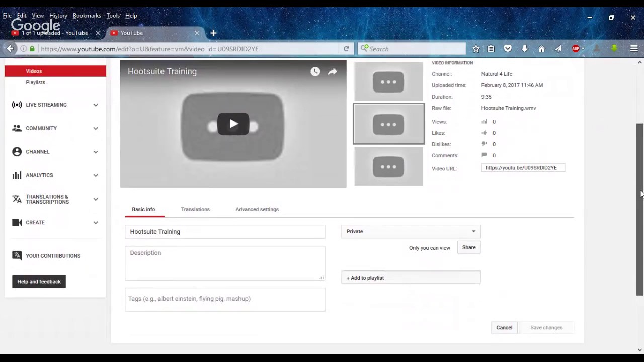Viewport: 644px width, 362px height.
Task: Open Help and feedback
Action: [39, 282]
